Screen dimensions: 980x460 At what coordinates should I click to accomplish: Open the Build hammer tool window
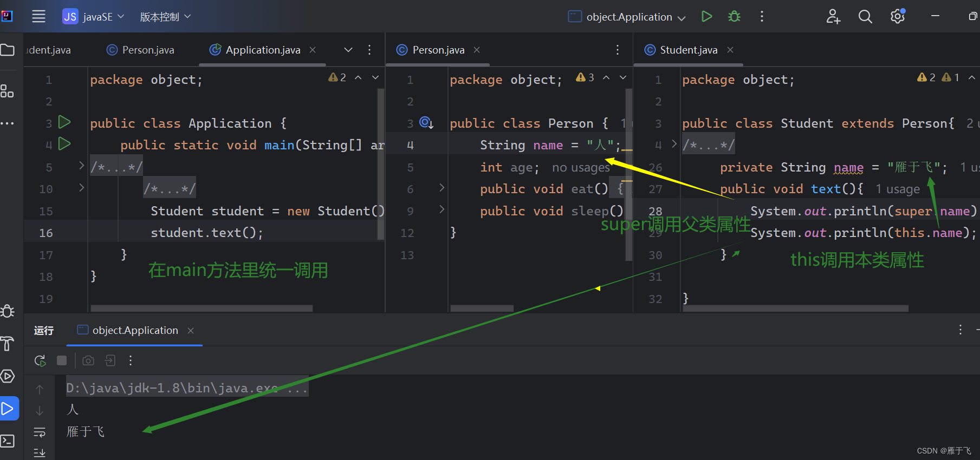pos(8,343)
